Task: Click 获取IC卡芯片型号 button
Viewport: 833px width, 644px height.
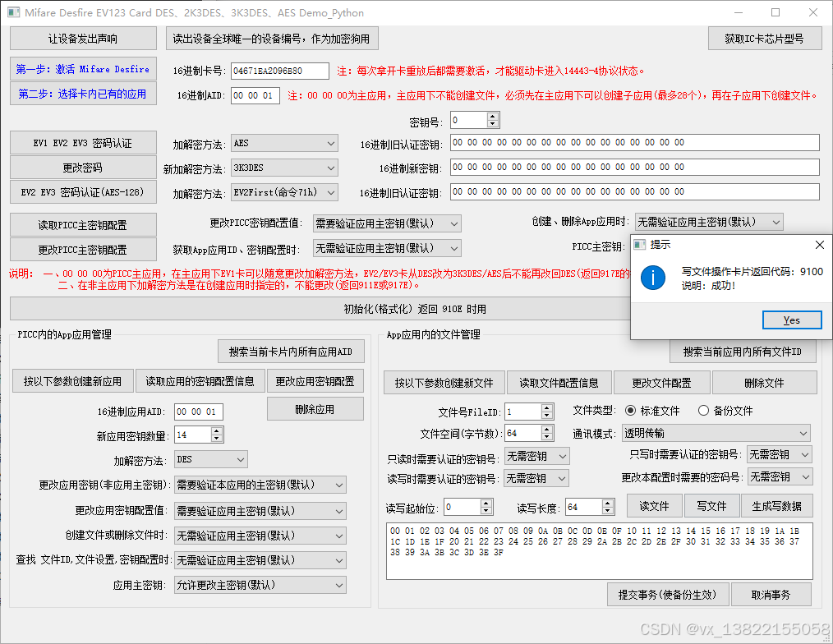Action: click(x=764, y=38)
